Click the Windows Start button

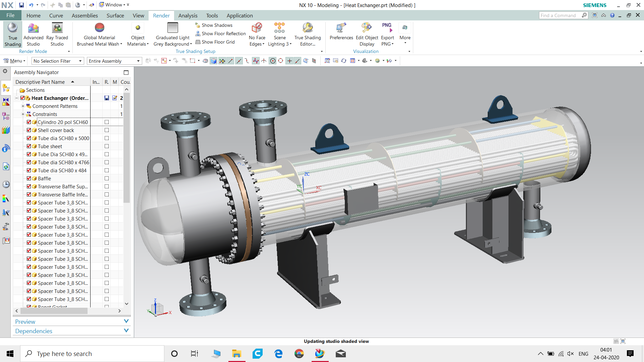10,354
